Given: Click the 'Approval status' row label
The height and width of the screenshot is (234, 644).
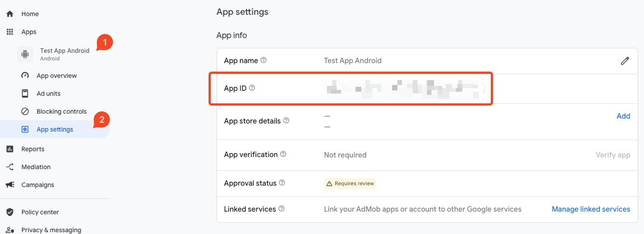Looking at the screenshot, I should [x=250, y=183].
